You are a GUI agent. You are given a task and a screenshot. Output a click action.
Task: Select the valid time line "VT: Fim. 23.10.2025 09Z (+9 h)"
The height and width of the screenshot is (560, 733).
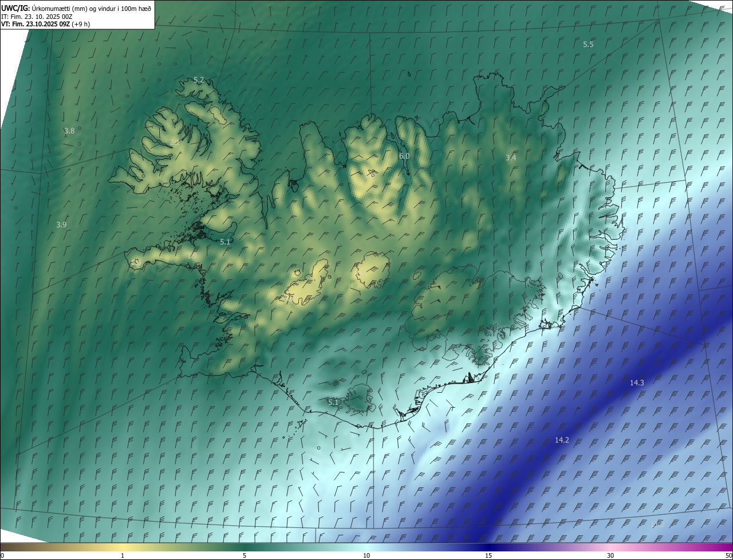pos(45,24)
